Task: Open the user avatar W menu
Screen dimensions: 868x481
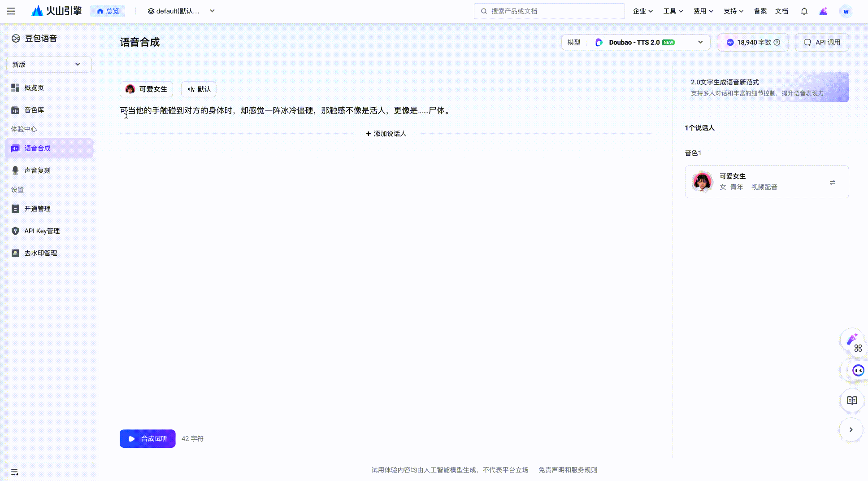Action: [x=846, y=11]
